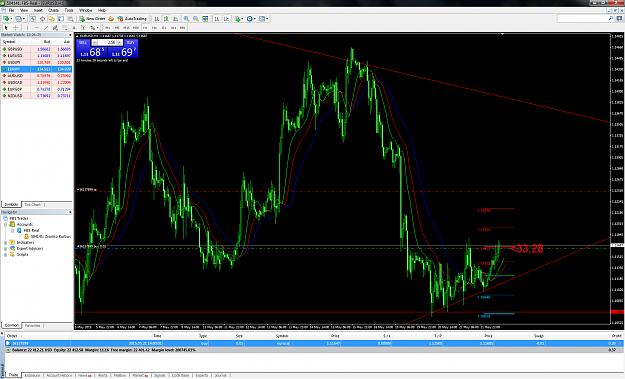
Task: Toggle the Terminal window toolbar icon
Action: point(61,19)
